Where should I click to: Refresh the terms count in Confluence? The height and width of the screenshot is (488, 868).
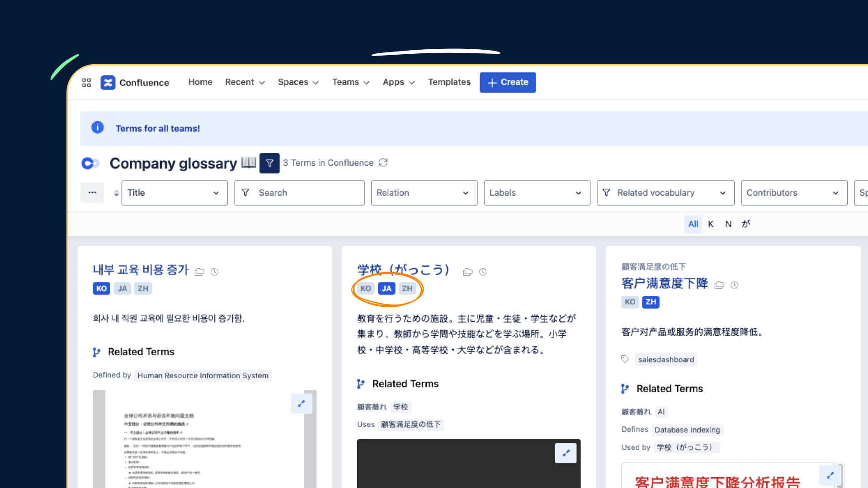383,163
